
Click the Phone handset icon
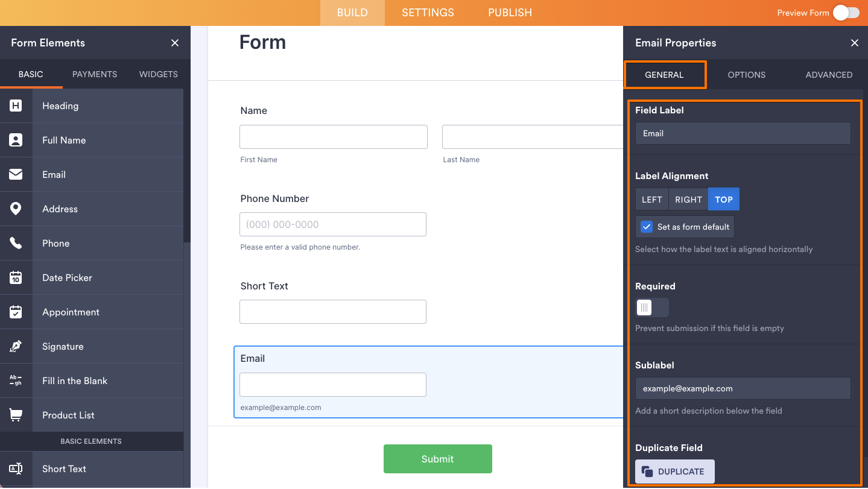click(16, 243)
